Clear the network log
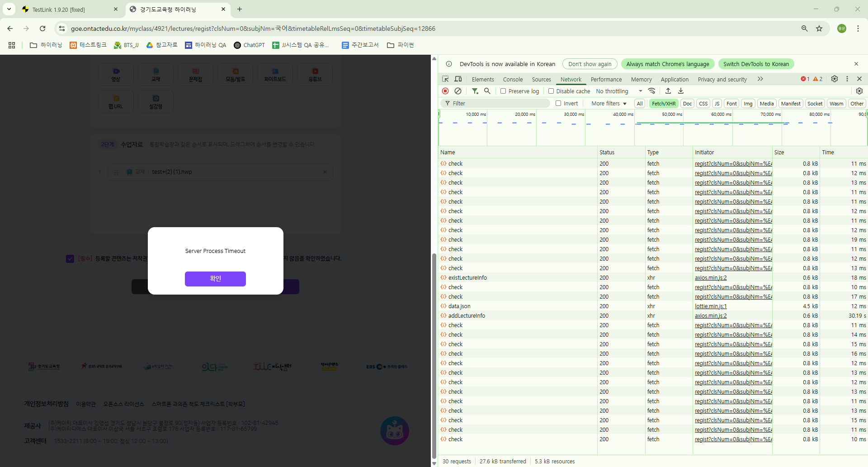The image size is (868, 467). click(x=458, y=91)
